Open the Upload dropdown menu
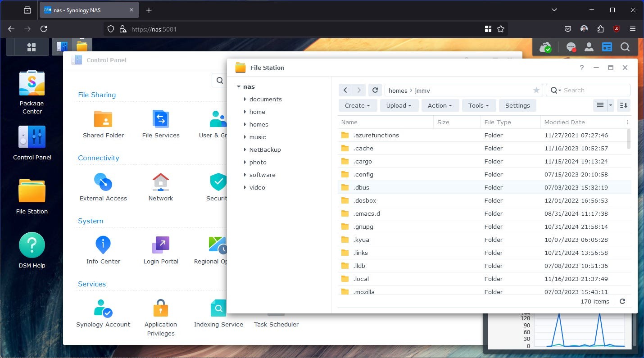The width and height of the screenshot is (644, 358). (399, 105)
